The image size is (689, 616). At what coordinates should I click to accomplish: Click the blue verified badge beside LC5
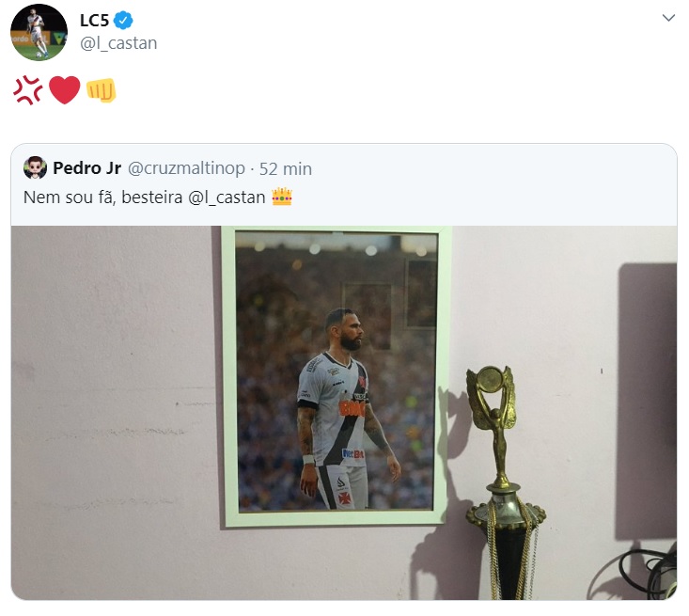[x=123, y=21]
